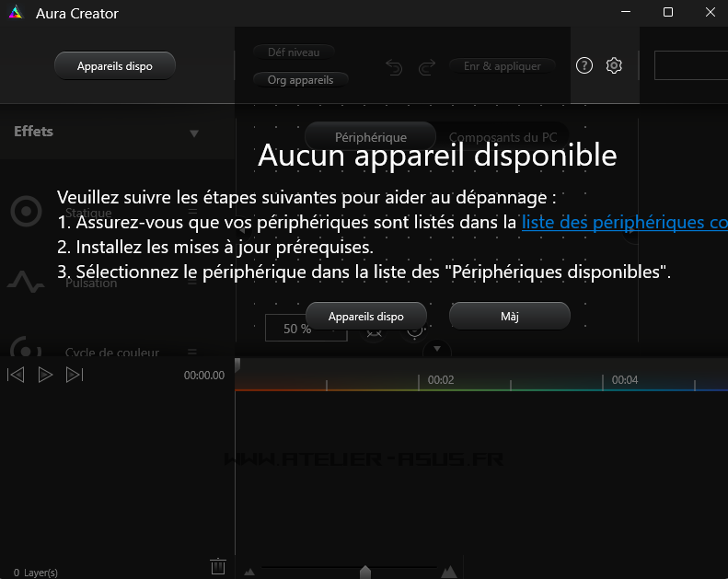Switch to Composants du PC tab
728x579 pixels.
coord(502,137)
